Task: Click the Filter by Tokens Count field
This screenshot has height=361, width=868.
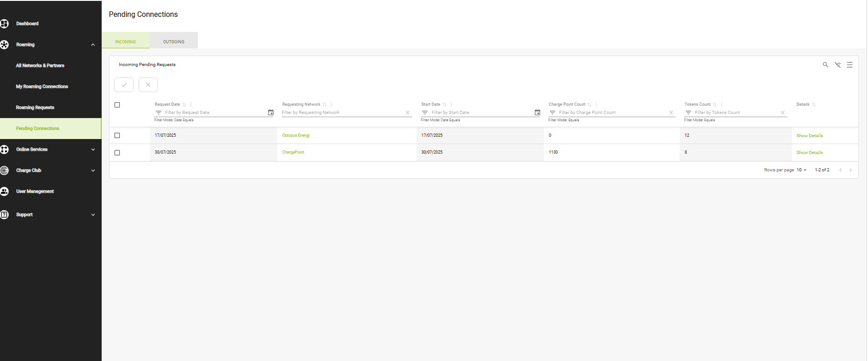Action: 735,113
